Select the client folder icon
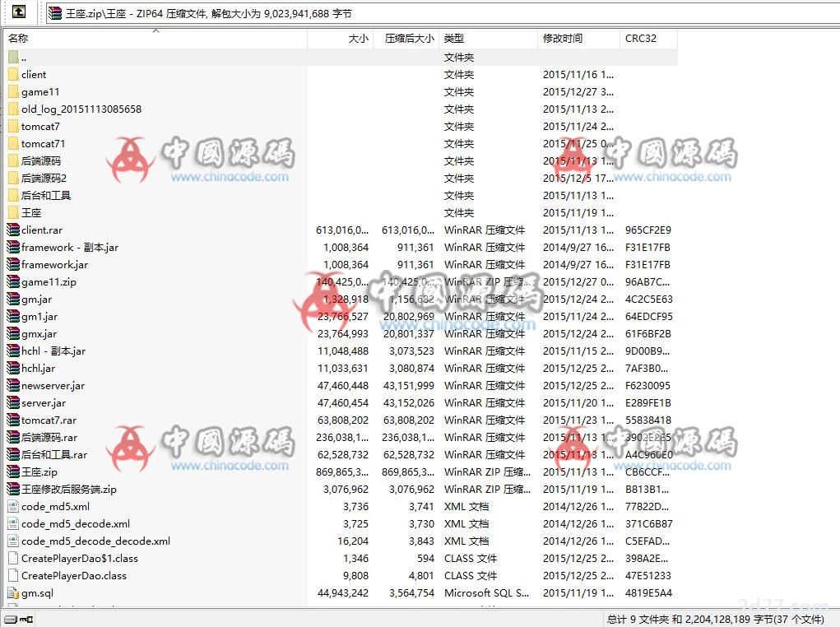 [13, 74]
